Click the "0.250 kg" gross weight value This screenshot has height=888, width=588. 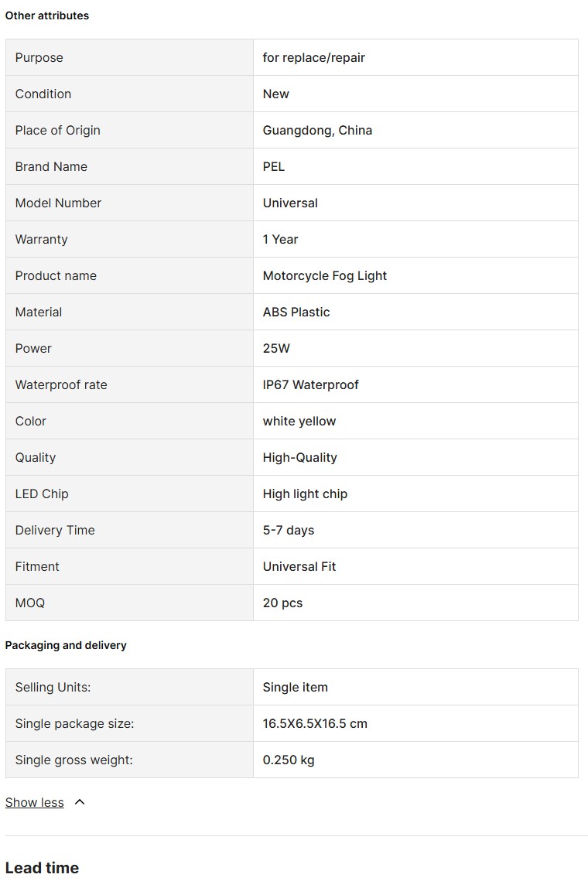[288, 760]
